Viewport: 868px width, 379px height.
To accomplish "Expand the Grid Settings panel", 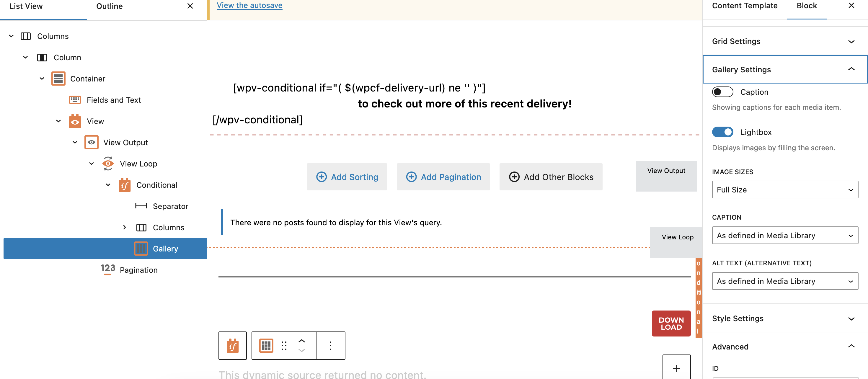I will click(x=785, y=41).
